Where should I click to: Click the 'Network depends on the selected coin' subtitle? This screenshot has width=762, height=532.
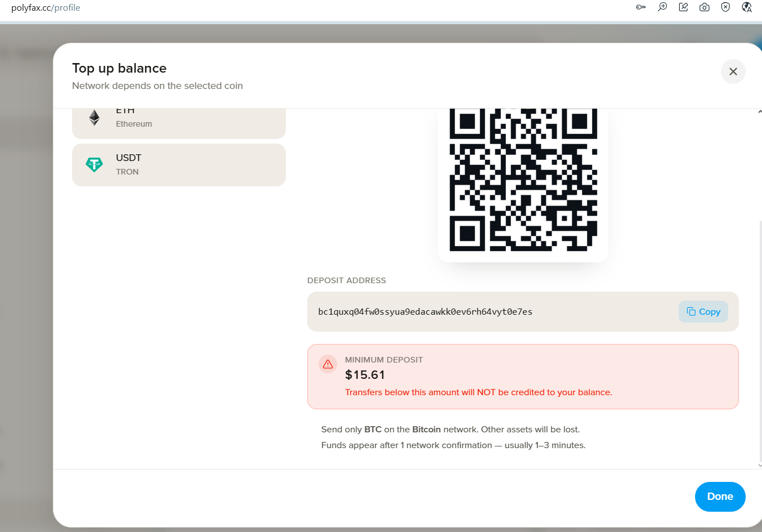(x=158, y=86)
